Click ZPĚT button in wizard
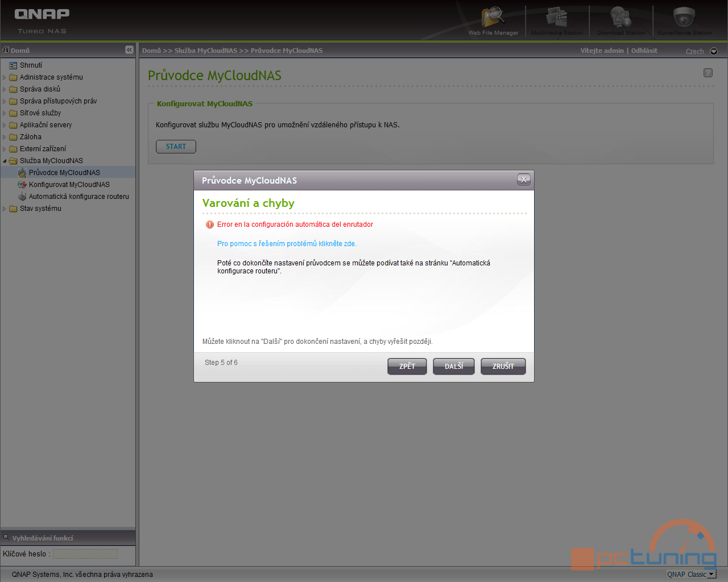728x582 pixels. tap(407, 367)
